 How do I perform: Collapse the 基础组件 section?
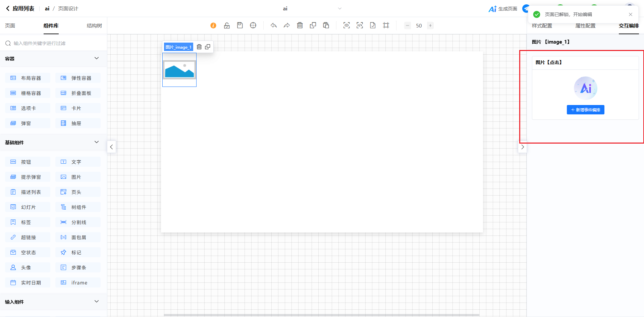[97, 142]
